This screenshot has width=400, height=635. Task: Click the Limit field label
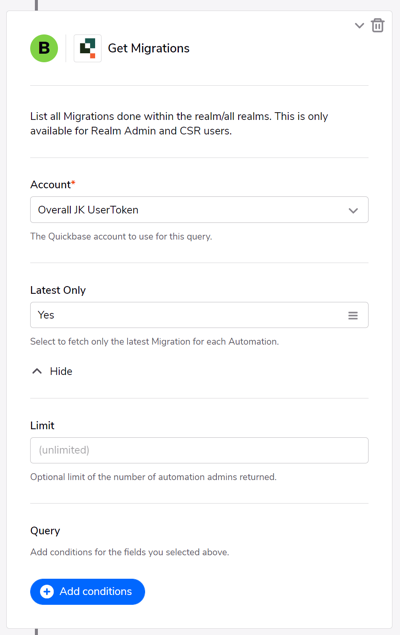pos(42,425)
